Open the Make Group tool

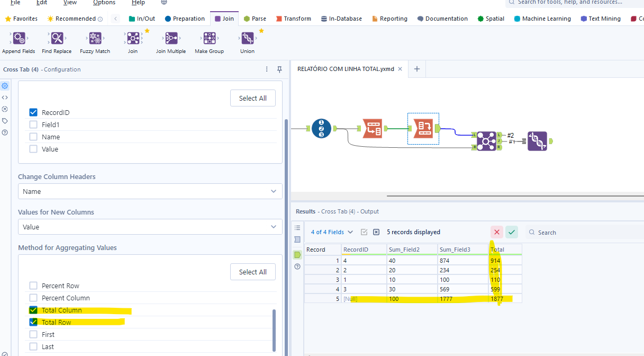208,38
